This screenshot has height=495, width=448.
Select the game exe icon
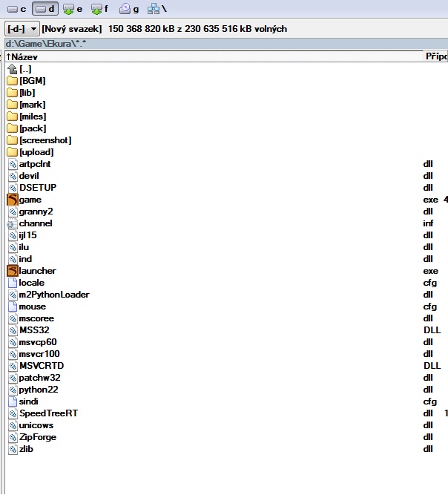coord(13,200)
